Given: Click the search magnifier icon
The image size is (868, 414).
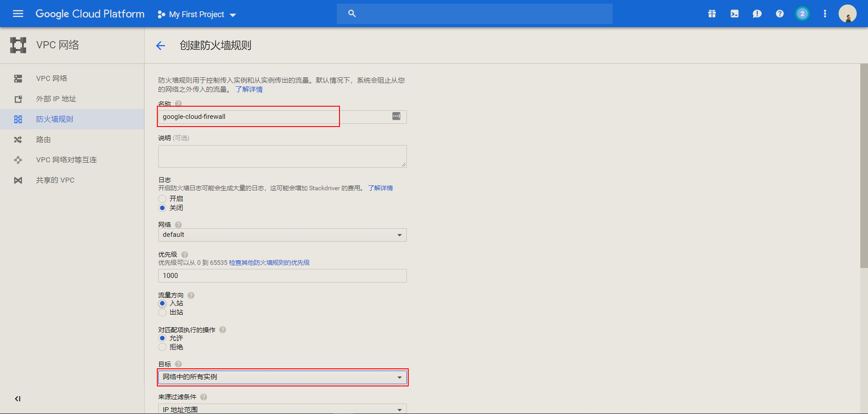Looking at the screenshot, I should [x=352, y=14].
